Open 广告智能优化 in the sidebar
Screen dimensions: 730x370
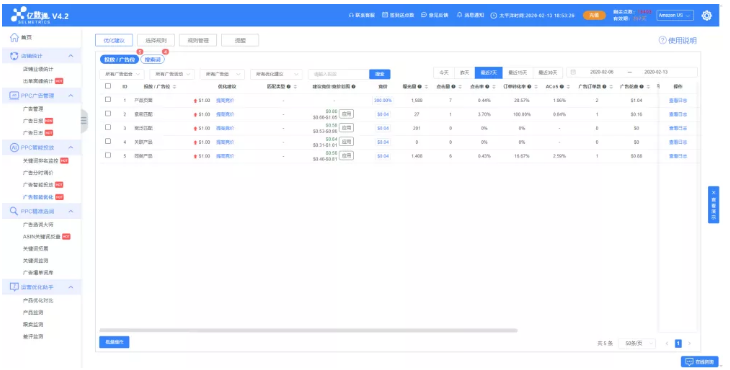38,197
